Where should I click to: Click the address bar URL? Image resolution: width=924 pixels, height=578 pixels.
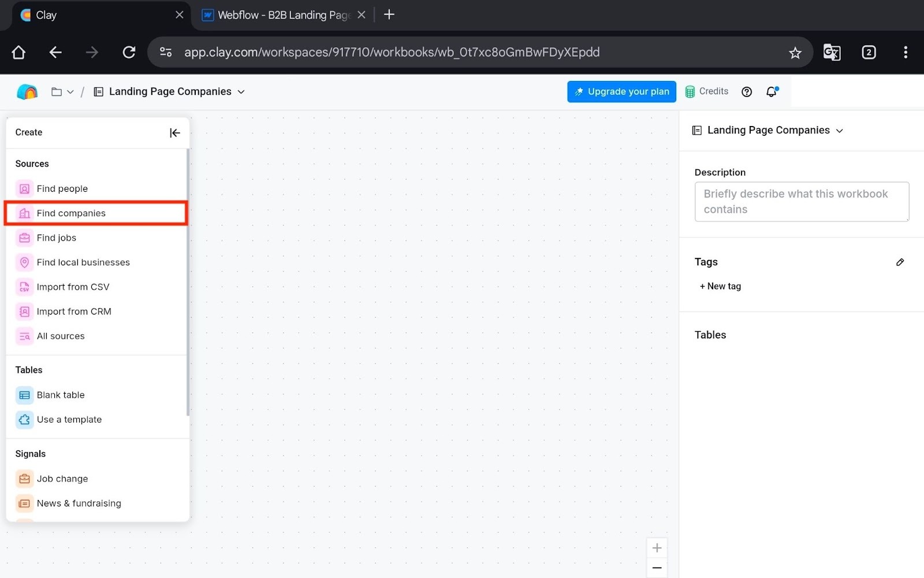[392, 52]
